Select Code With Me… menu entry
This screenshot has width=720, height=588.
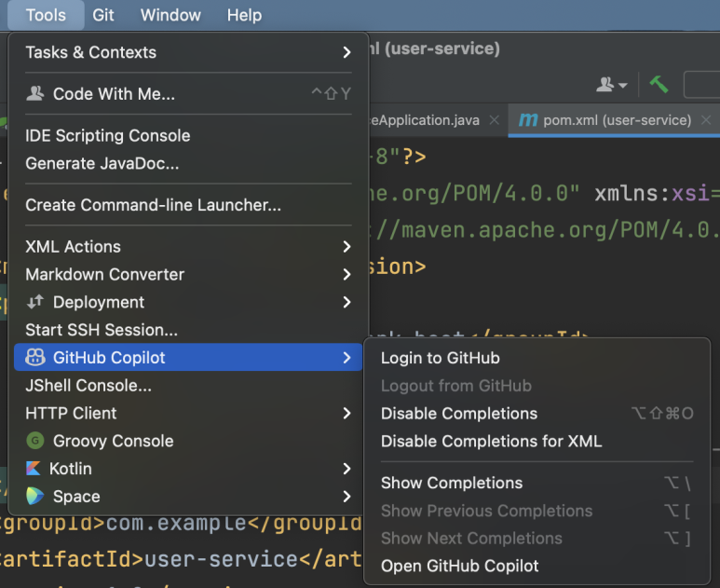[x=188, y=94]
